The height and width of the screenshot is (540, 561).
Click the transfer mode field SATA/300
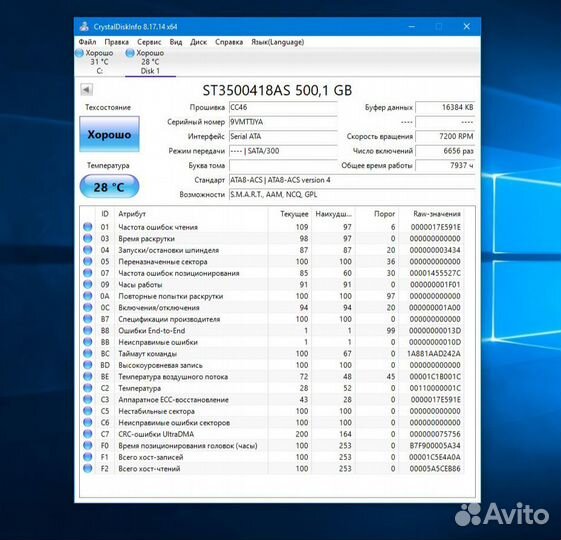click(x=283, y=151)
